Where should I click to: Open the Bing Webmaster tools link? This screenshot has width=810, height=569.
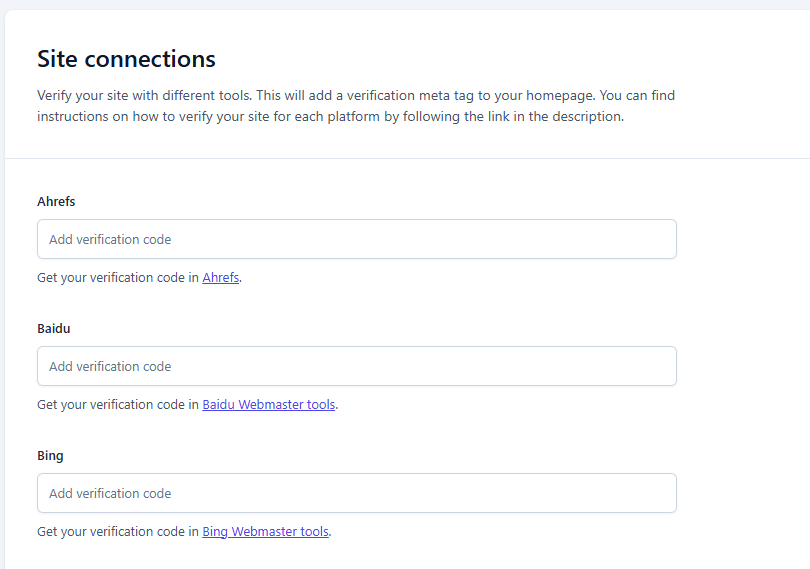point(265,532)
